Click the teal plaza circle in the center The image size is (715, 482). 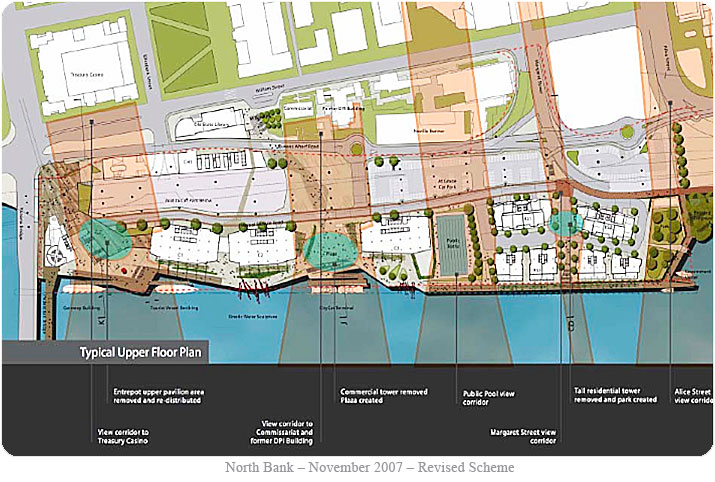click(330, 250)
